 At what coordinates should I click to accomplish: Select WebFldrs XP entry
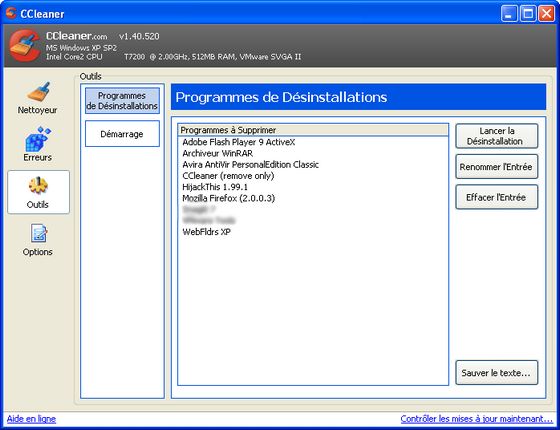[312, 232]
